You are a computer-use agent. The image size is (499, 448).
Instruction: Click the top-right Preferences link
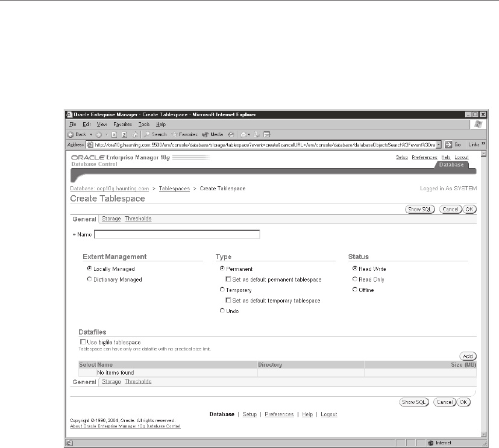coord(424,157)
